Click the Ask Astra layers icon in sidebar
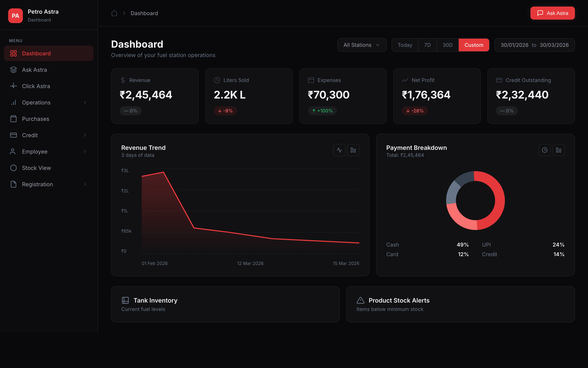The image size is (588, 368). [x=13, y=70]
